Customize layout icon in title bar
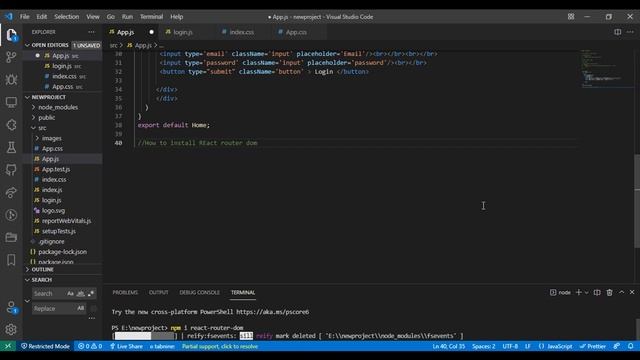This screenshot has height=360, width=640. (x=571, y=17)
